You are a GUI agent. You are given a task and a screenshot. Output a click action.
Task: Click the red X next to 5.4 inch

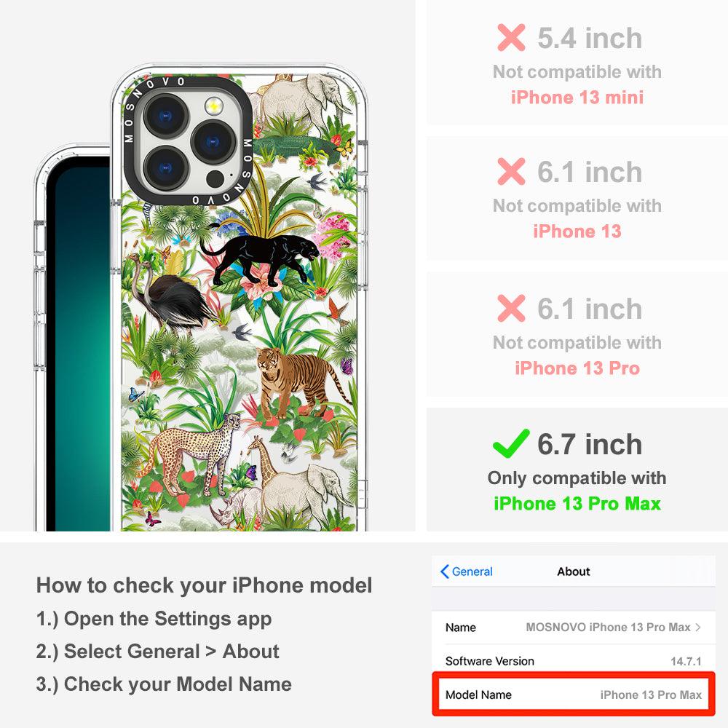pyautogui.click(x=511, y=38)
